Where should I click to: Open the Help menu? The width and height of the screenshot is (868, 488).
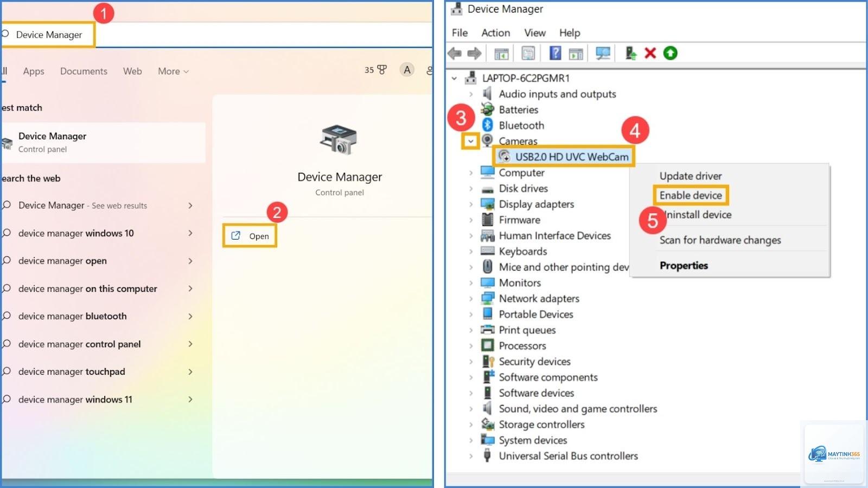[x=570, y=33]
